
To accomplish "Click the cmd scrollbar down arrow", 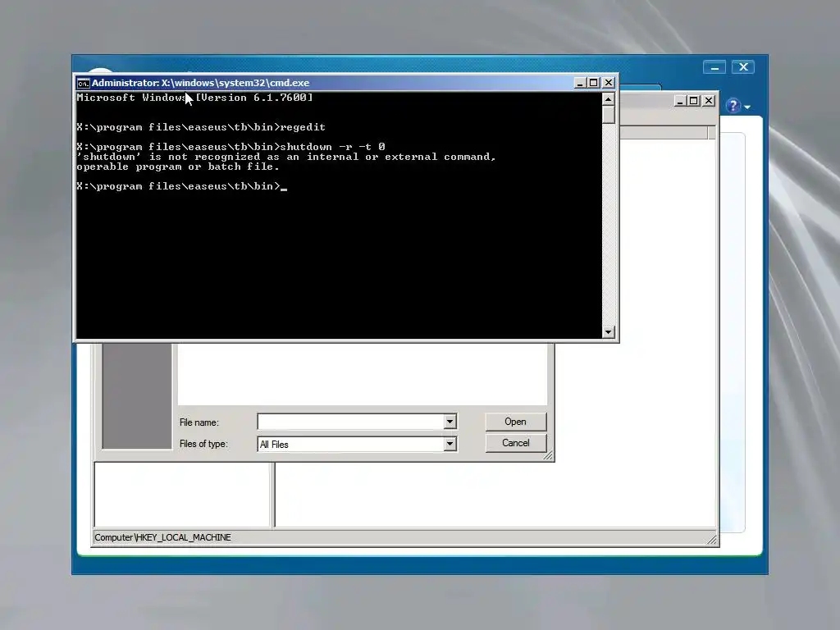I will click(608, 332).
